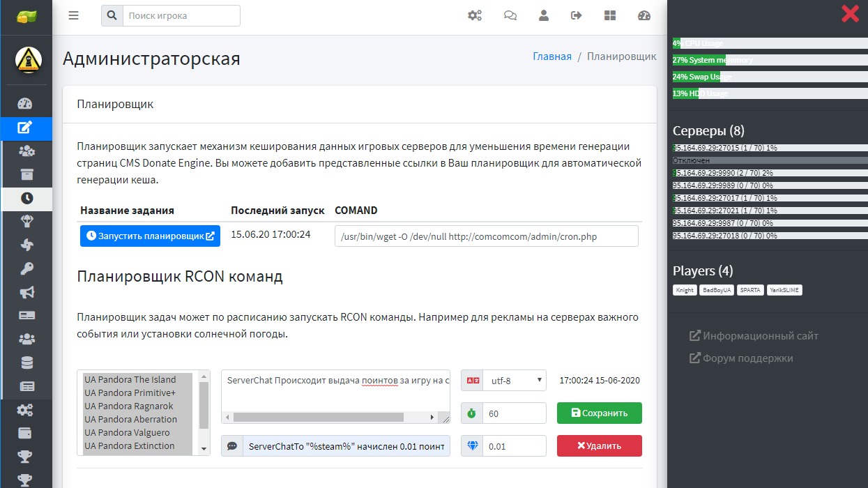Open the database icon in sidebar
Viewport: 868px width, 488px height.
click(26, 363)
